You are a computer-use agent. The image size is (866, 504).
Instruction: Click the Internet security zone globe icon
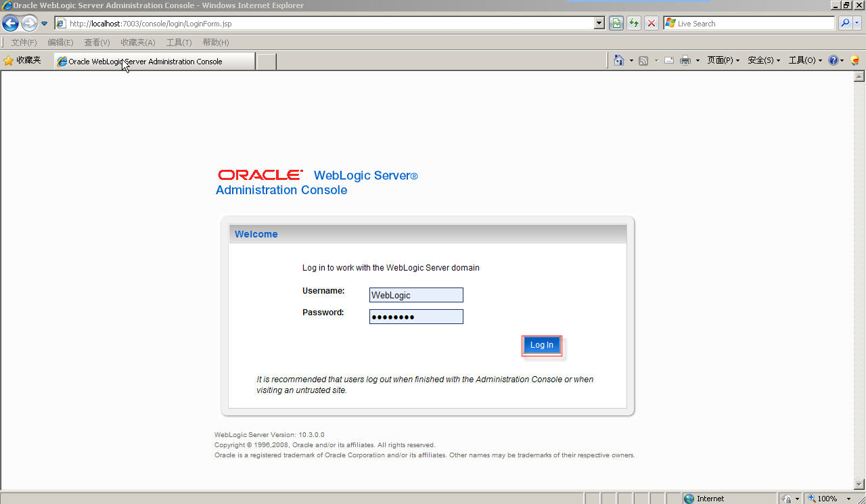tap(689, 499)
